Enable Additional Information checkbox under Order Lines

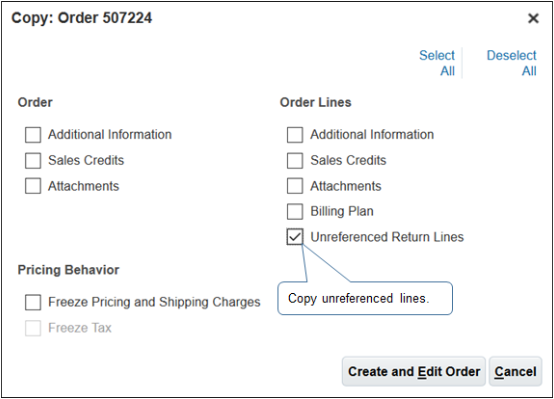295,135
